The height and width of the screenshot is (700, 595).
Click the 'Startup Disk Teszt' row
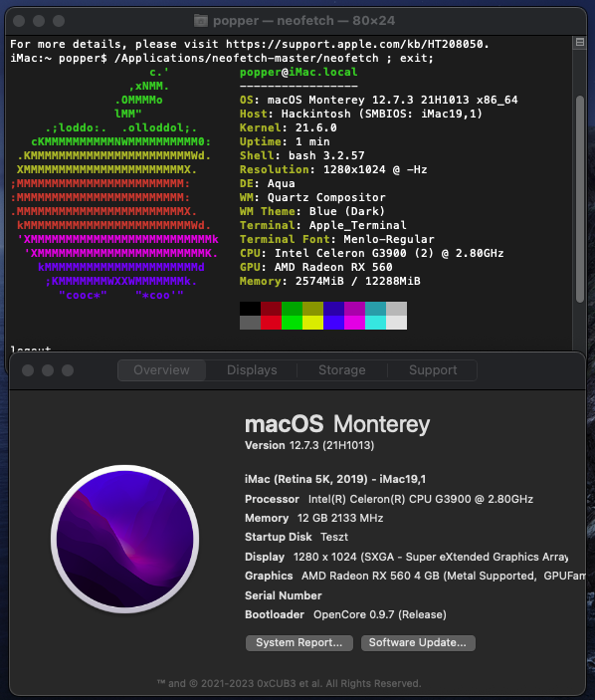click(297, 537)
